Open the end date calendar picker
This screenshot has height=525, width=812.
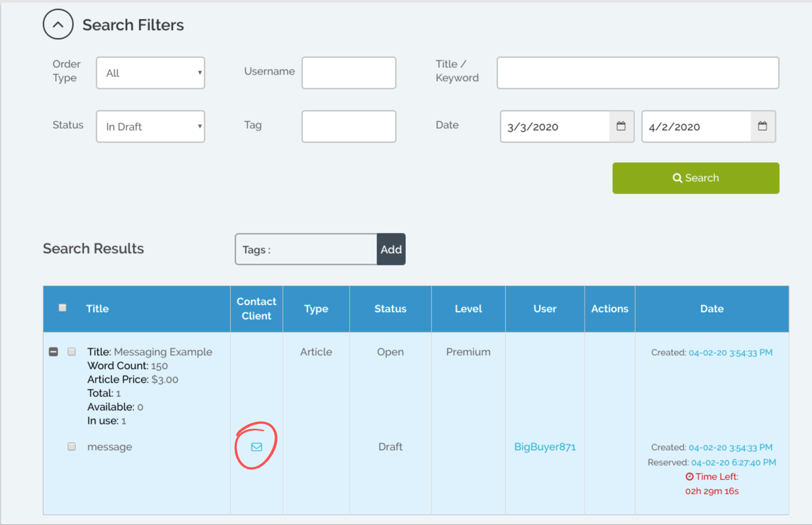coord(762,126)
